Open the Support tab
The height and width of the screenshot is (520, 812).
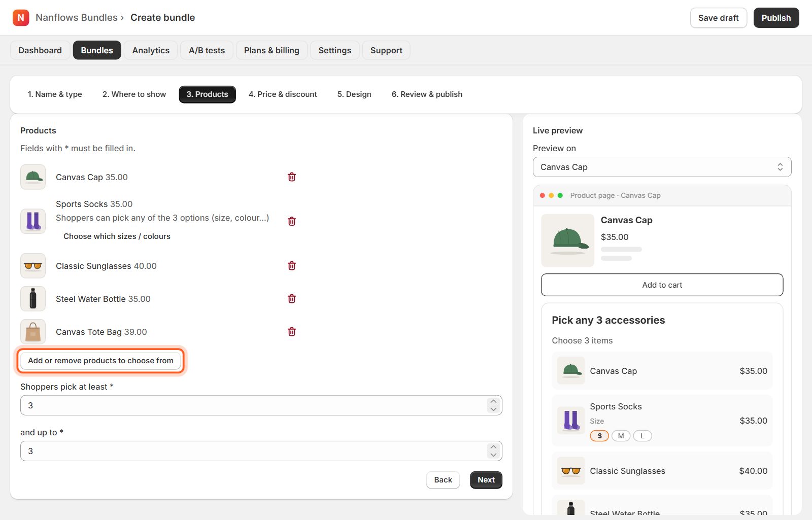(x=386, y=50)
